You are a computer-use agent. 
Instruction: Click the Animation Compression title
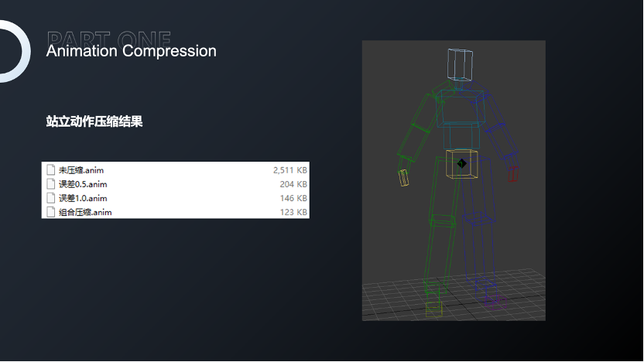[x=131, y=51]
